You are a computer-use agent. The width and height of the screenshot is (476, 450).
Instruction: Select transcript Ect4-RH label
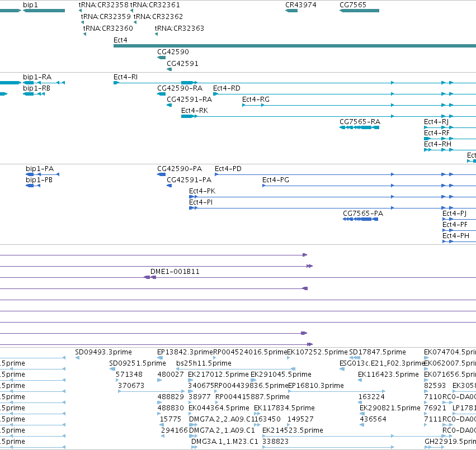[438, 144]
